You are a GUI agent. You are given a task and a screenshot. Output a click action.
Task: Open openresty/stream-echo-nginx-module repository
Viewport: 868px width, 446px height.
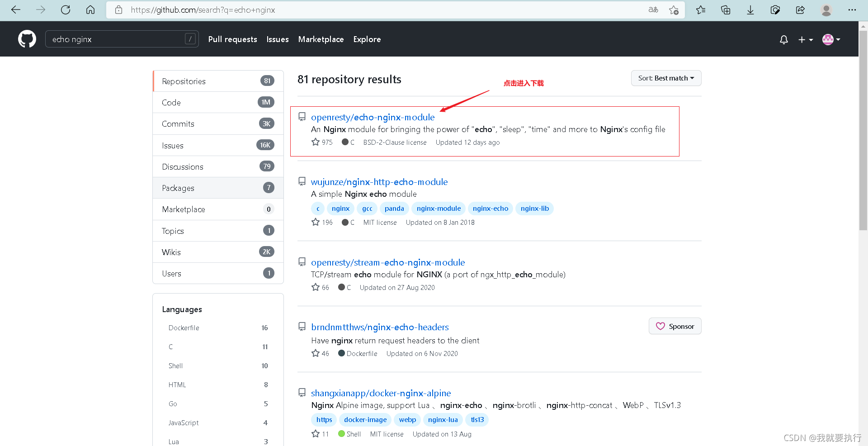(388, 262)
